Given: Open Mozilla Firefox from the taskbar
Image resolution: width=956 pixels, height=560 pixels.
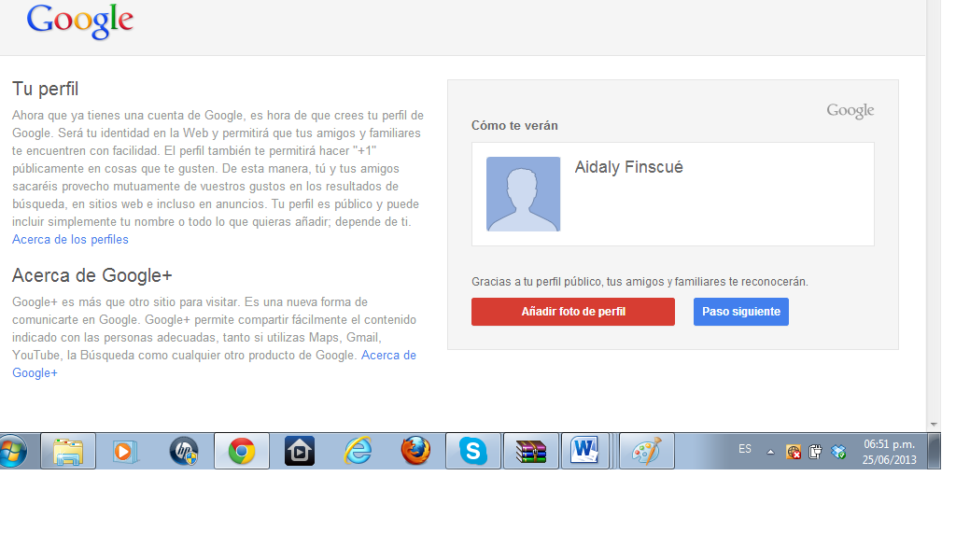Looking at the screenshot, I should [x=415, y=449].
